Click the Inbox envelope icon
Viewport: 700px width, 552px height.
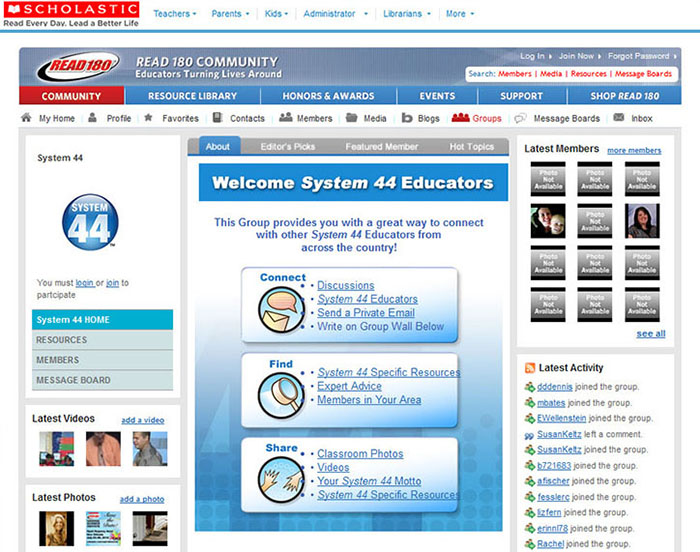click(x=619, y=117)
